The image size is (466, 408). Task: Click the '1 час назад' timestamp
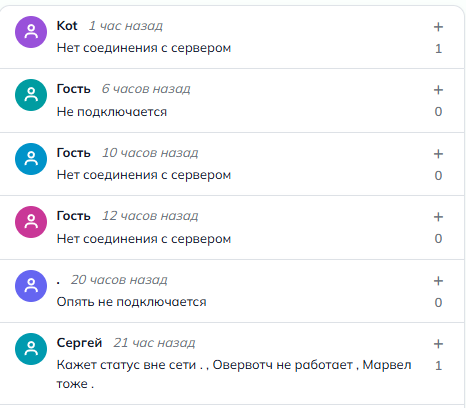click(126, 26)
